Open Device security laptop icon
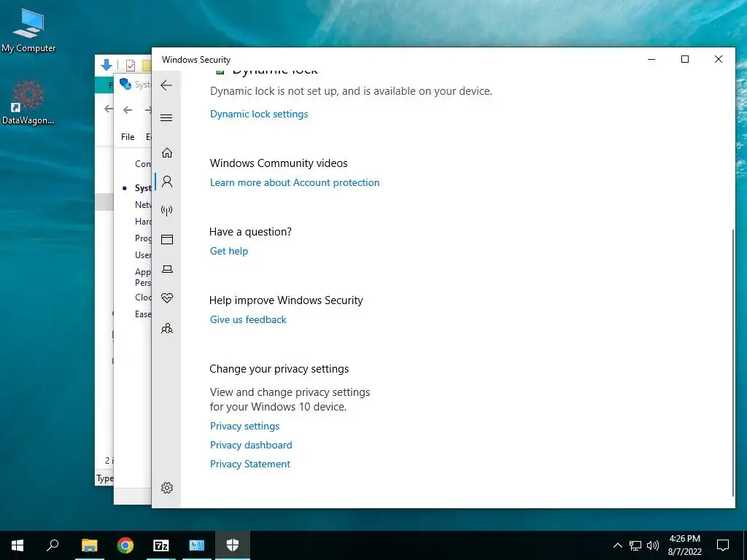The height and width of the screenshot is (560, 747). coord(167,269)
